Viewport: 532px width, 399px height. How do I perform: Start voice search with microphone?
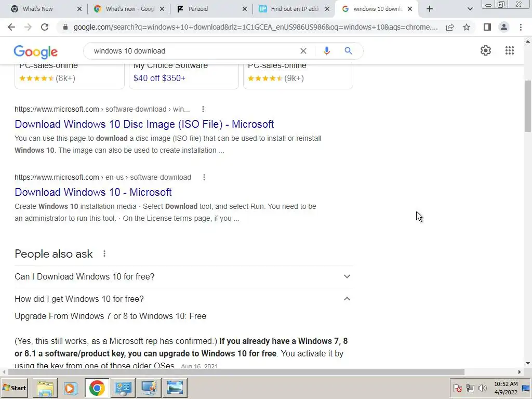[x=326, y=51]
